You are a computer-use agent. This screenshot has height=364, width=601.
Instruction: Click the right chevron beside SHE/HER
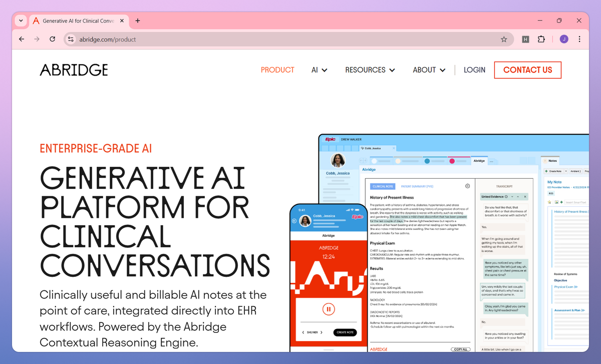coord(322,332)
